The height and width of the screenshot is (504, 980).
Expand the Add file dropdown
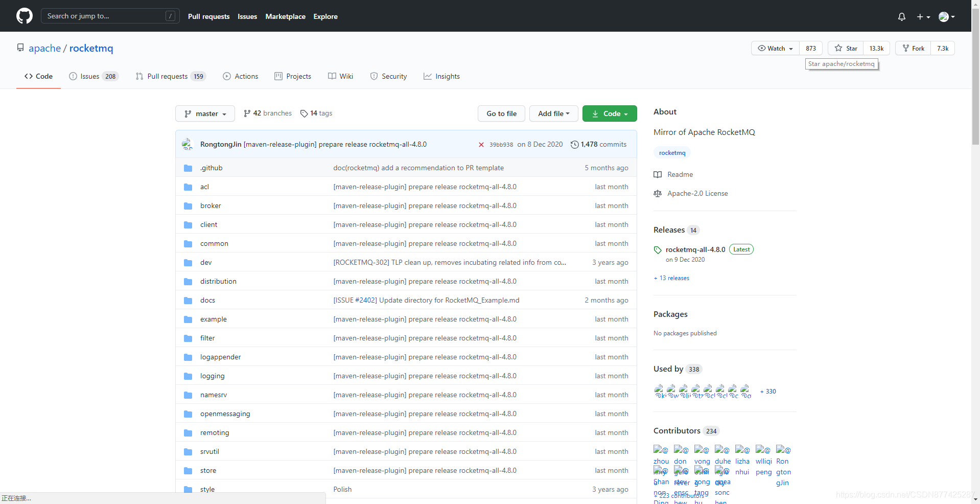[553, 113]
